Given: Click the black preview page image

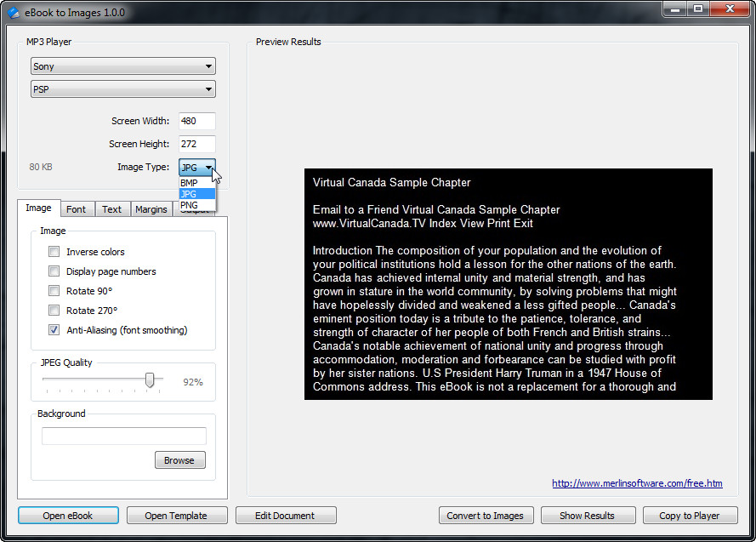Looking at the screenshot, I should 509,284.
